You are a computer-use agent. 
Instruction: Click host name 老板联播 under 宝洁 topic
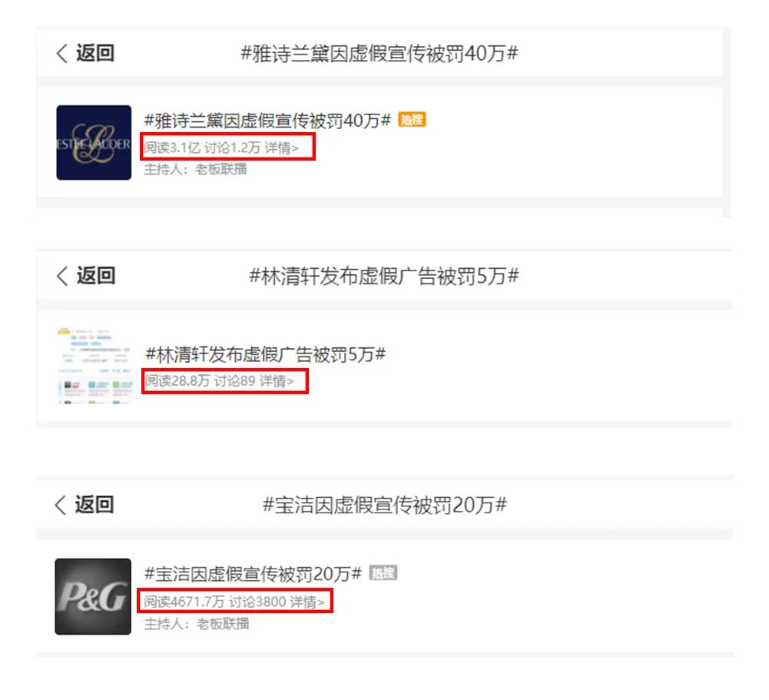click(223, 624)
